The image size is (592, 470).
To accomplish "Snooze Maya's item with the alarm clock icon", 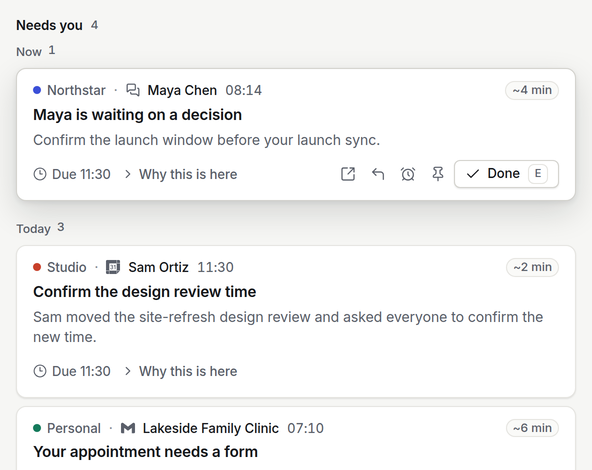I will pos(408,174).
